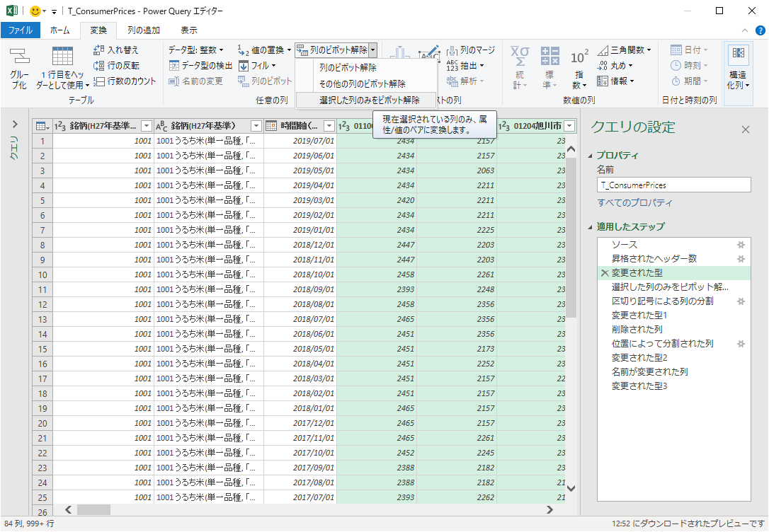
Task: Expand the データ型: 整数 dropdown
Action: pos(195,50)
